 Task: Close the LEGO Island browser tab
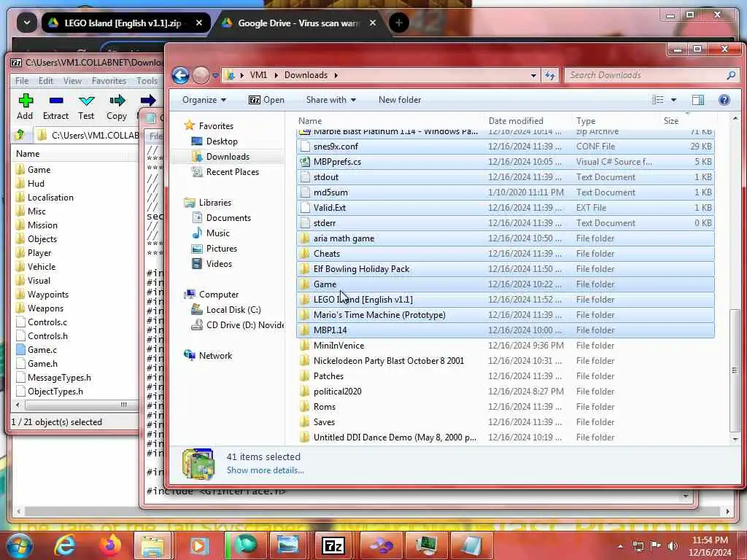(199, 23)
